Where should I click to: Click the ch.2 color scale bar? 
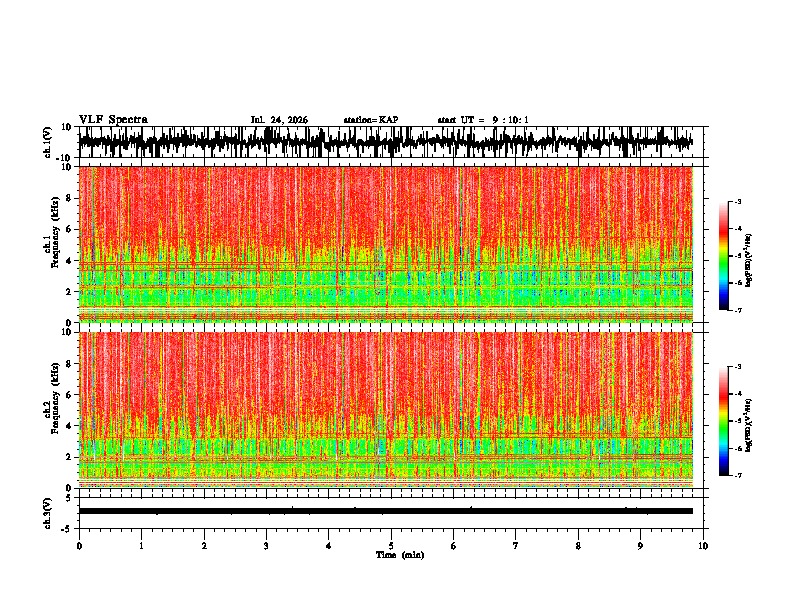click(724, 421)
